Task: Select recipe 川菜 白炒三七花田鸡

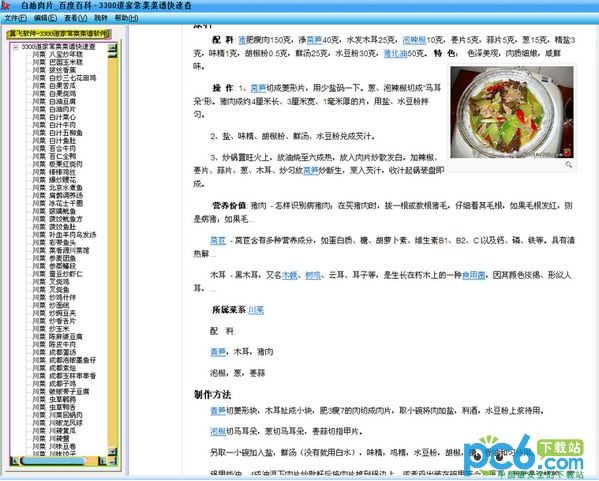Action: pos(64,78)
